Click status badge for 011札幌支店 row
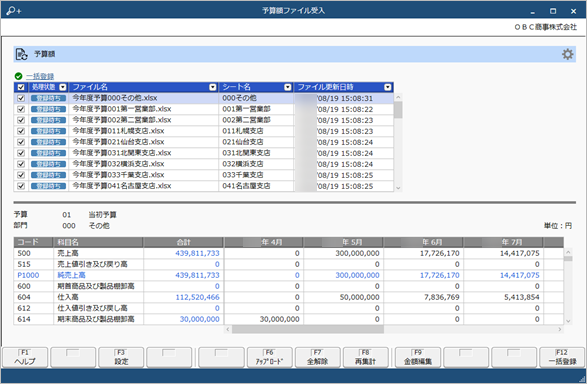This screenshot has height=384, width=587. click(x=49, y=131)
